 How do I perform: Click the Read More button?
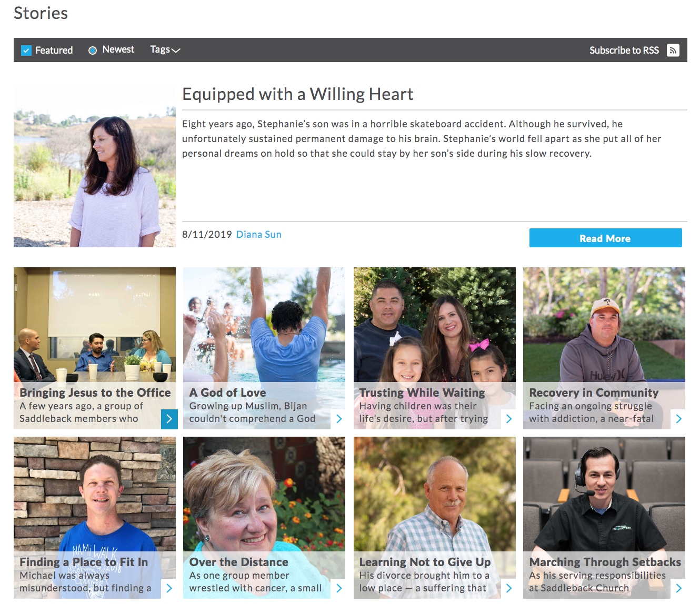[x=605, y=238]
